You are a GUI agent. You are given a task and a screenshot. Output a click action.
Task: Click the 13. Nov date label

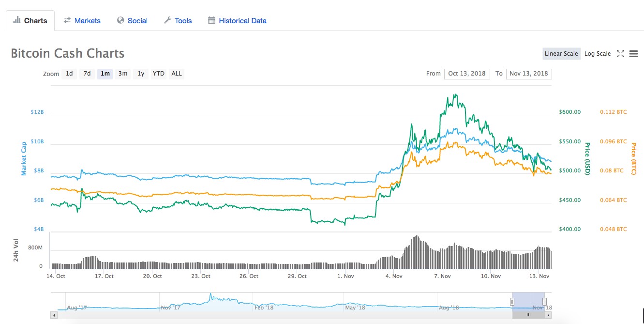(x=539, y=276)
